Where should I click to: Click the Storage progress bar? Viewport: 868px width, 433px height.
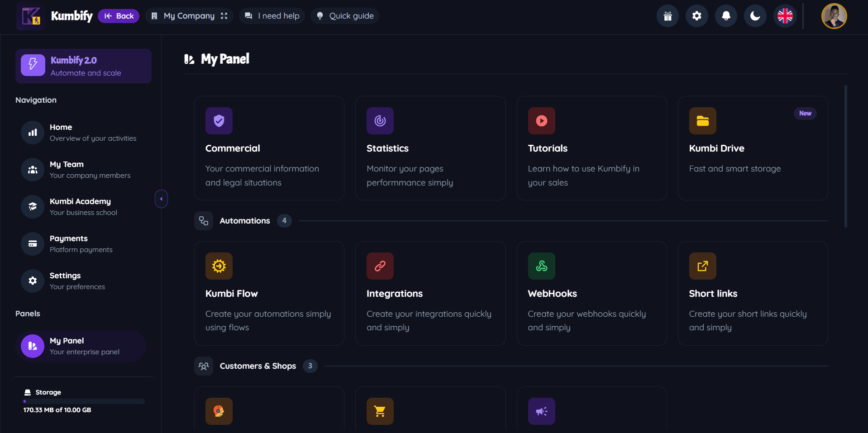pyautogui.click(x=84, y=401)
